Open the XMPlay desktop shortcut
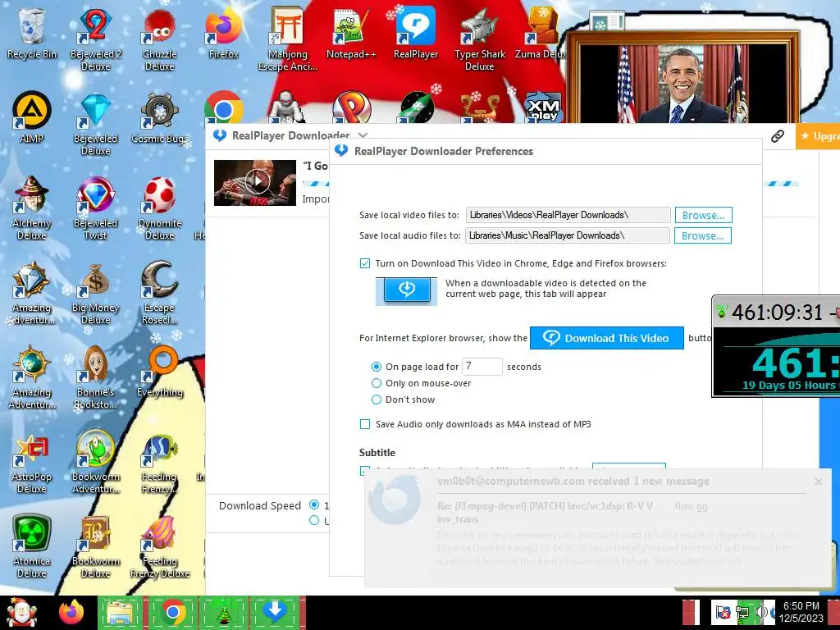Screen dimensions: 840x630 (x=544, y=107)
